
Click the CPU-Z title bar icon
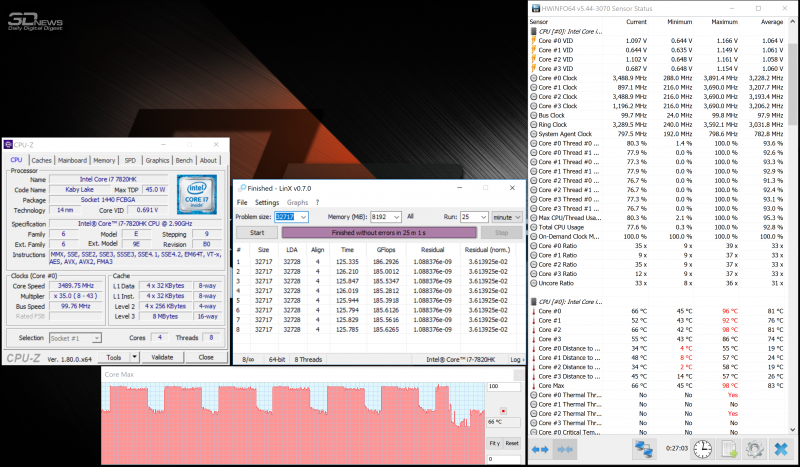(x=8, y=145)
